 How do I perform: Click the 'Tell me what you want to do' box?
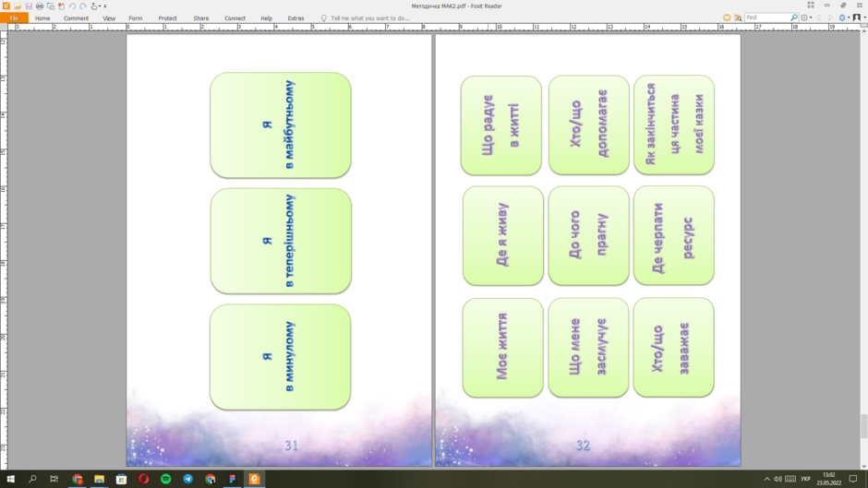tap(369, 18)
